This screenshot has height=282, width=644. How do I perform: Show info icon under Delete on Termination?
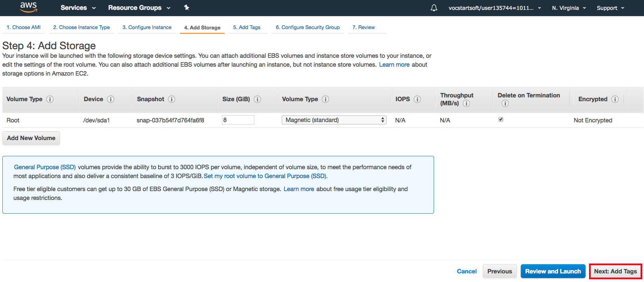[505, 103]
